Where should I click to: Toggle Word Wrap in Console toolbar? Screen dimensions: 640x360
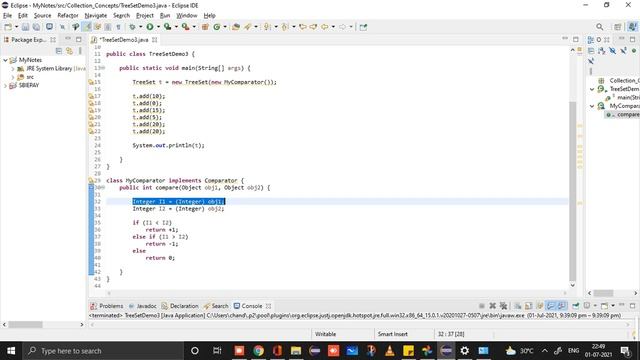coord(540,306)
